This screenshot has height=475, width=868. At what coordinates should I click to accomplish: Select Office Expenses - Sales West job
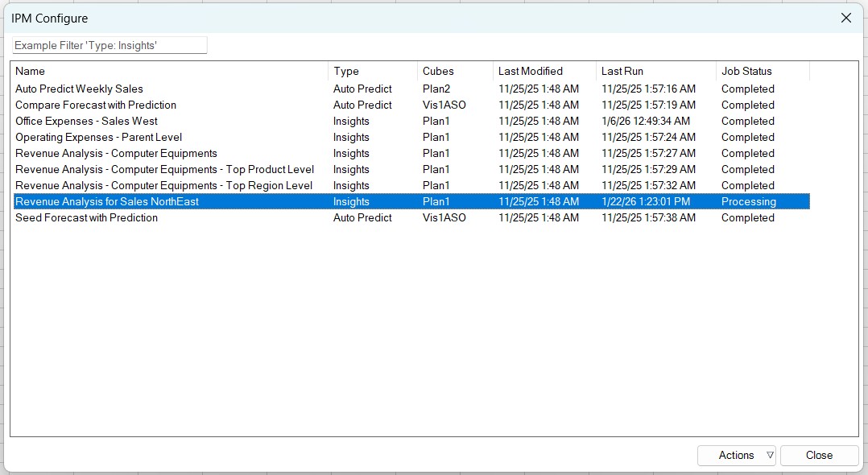[412, 121]
